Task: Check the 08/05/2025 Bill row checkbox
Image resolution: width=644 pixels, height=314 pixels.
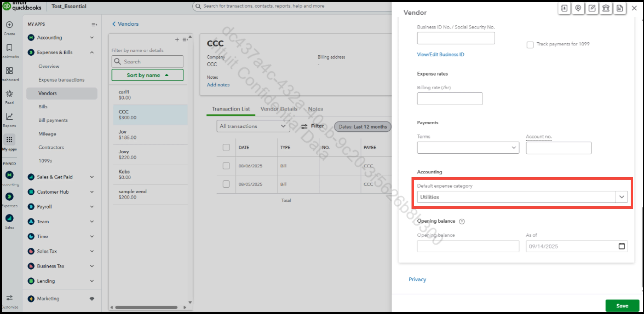Action: click(226, 184)
